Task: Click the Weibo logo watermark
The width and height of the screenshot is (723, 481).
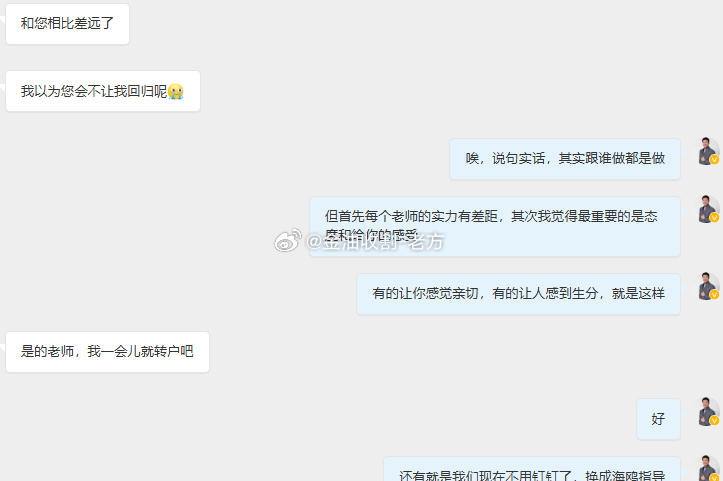Action: pyautogui.click(x=288, y=240)
